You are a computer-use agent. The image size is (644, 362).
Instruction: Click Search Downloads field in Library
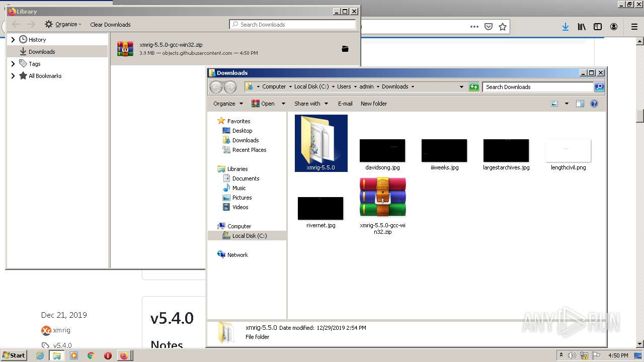(x=292, y=24)
